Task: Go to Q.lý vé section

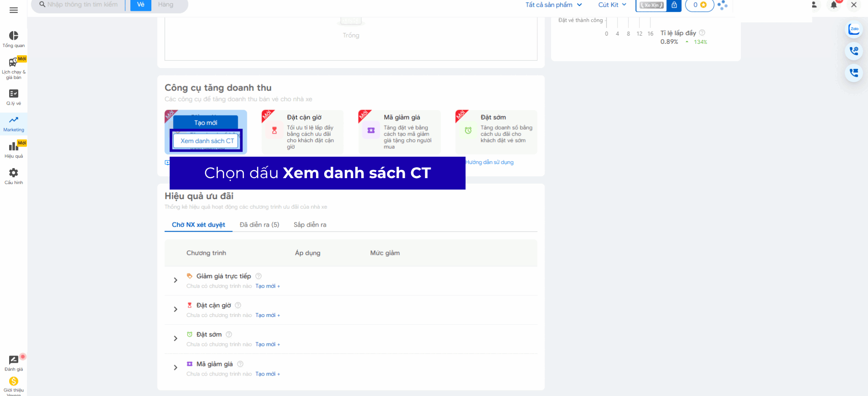Action: tap(14, 97)
